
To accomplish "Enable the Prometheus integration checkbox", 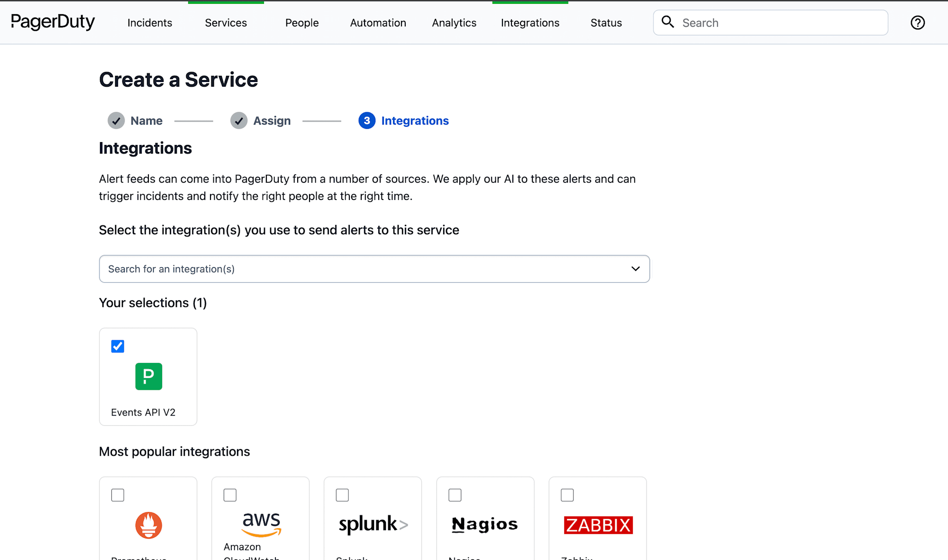I will [x=117, y=495].
